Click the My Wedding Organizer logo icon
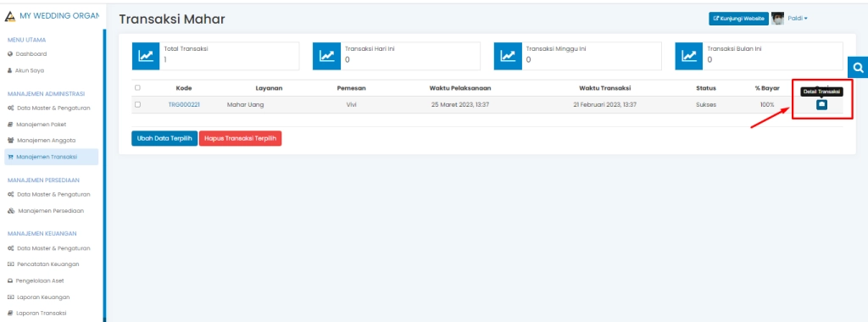The width and height of the screenshot is (868, 322). (10, 16)
